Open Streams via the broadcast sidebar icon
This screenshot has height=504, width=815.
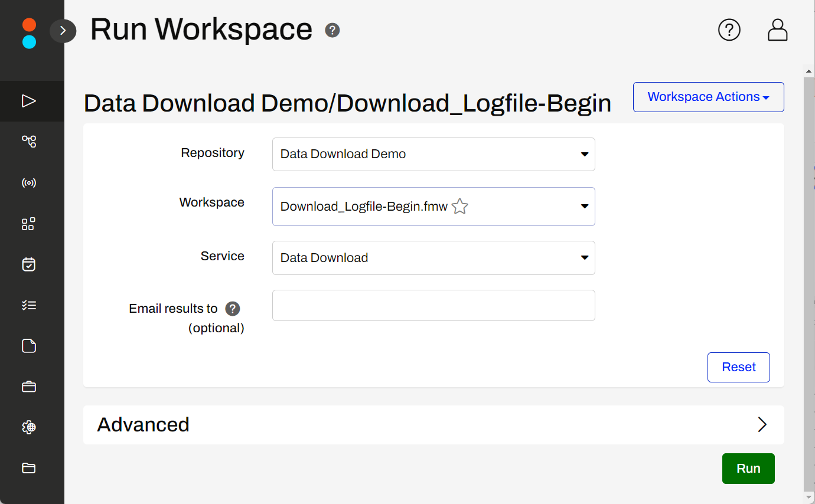[29, 183]
